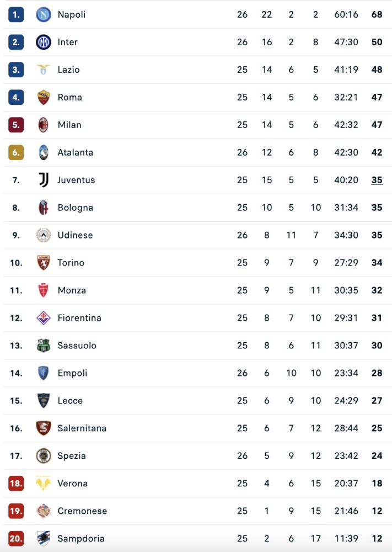Click the Cremonese team name
The width and height of the screenshot is (392, 552).
pyautogui.click(x=82, y=511)
